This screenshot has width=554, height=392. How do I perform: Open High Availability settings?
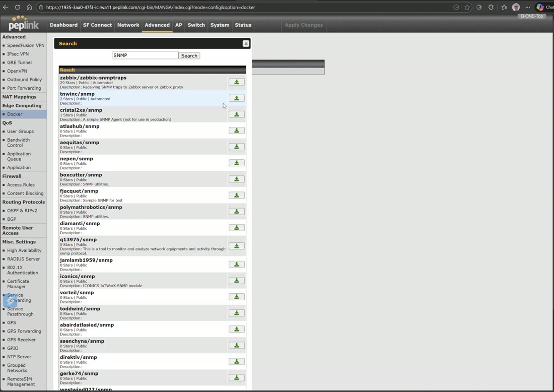click(x=24, y=250)
